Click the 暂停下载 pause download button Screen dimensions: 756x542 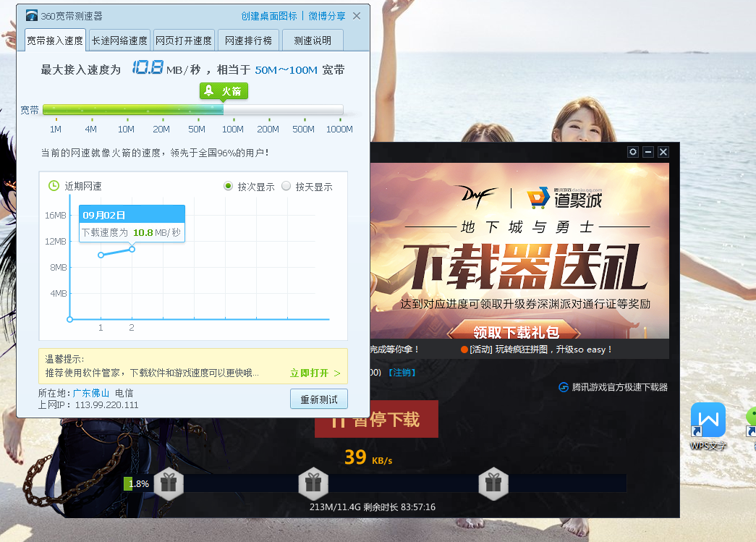tap(377, 419)
